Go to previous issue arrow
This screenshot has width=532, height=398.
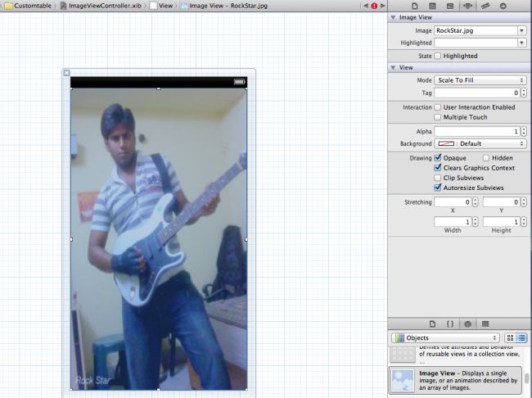[365, 6]
